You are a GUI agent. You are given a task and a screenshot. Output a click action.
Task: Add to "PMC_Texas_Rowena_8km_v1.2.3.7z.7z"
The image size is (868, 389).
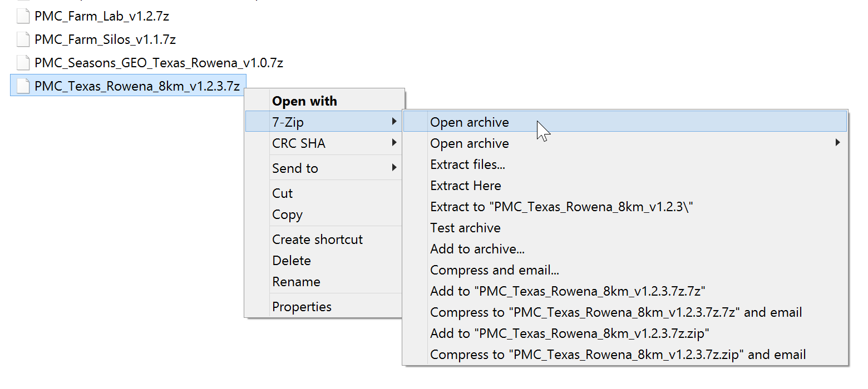(x=625, y=291)
